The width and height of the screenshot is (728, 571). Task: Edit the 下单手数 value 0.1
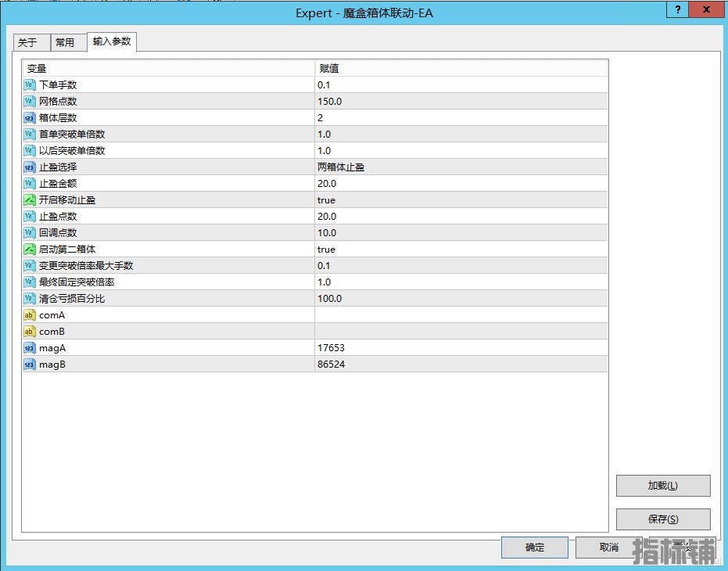(461, 85)
